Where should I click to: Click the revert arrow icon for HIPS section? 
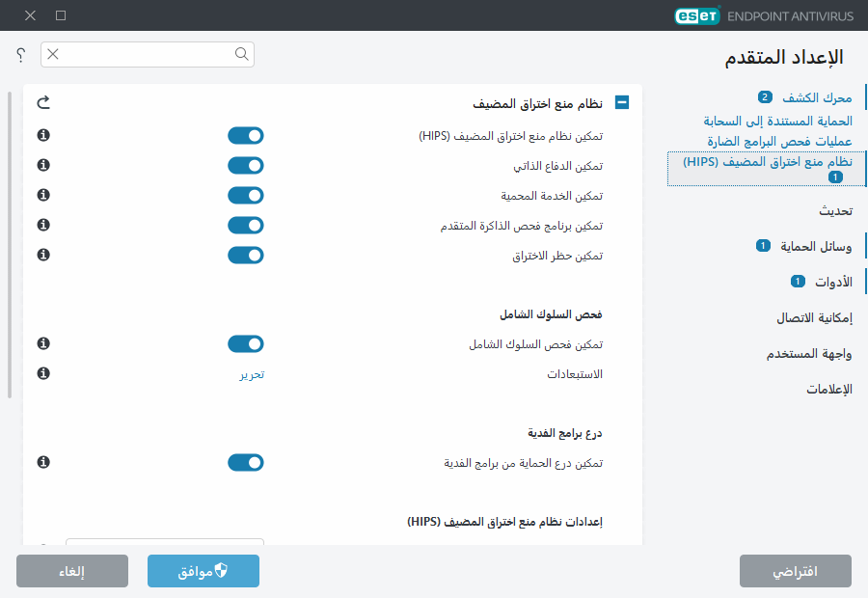click(x=42, y=102)
